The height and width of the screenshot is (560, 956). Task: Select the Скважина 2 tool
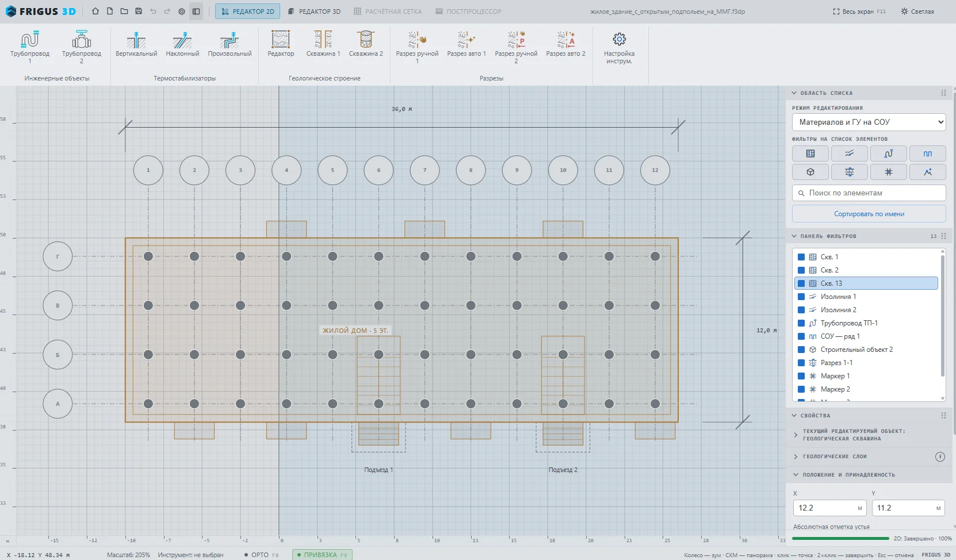(x=366, y=44)
